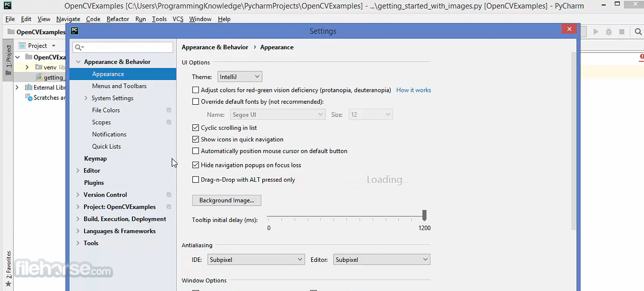Select Quick Lists settings page
The height and width of the screenshot is (291, 644).
(x=107, y=146)
